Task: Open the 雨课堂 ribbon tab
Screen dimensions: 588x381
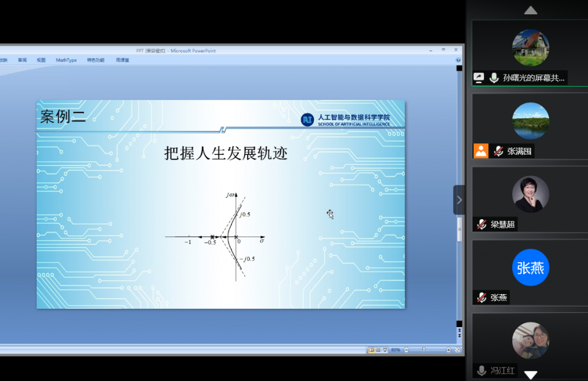Action: tap(122, 60)
